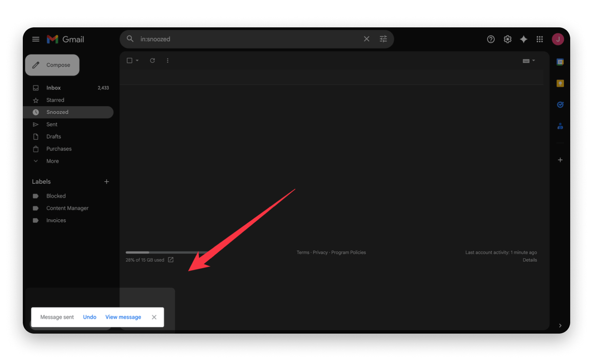
Task: Open the Google apps grid
Action: point(539,39)
